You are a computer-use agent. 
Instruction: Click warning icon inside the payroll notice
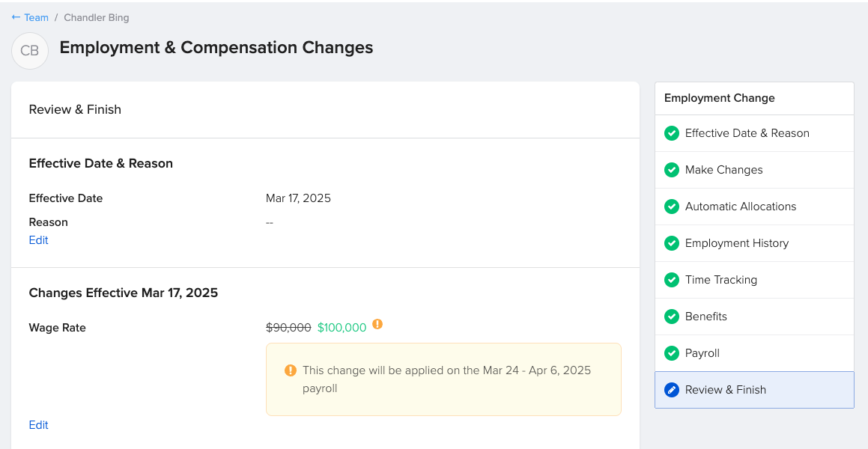(x=290, y=370)
